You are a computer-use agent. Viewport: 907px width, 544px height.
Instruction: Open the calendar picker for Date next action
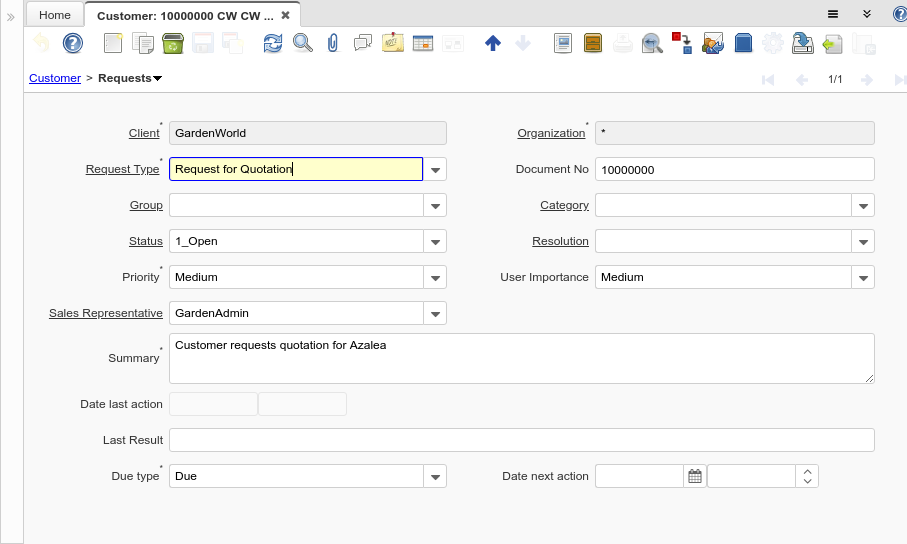pyautogui.click(x=695, y=477)
